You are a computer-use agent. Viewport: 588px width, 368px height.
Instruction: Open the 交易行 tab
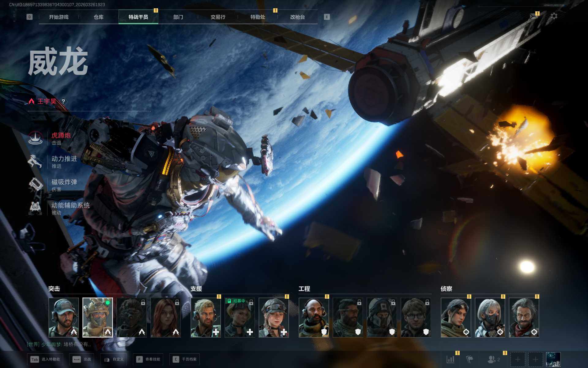coord(218,17)
